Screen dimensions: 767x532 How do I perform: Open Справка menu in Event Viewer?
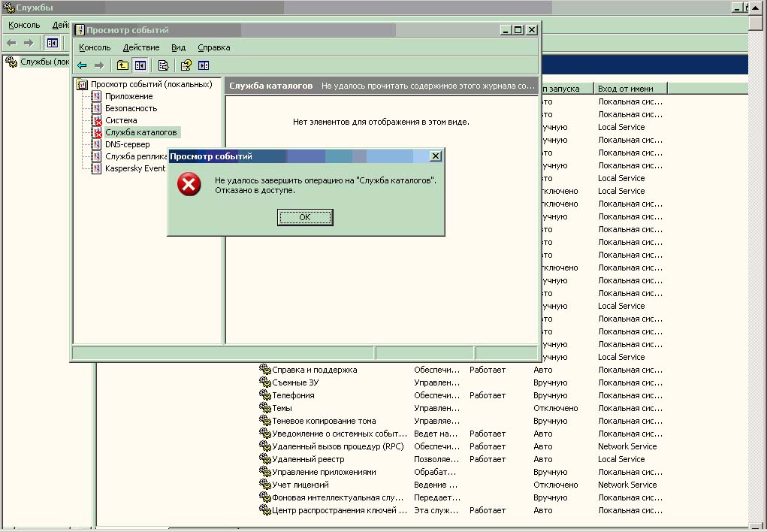[214, 47]
